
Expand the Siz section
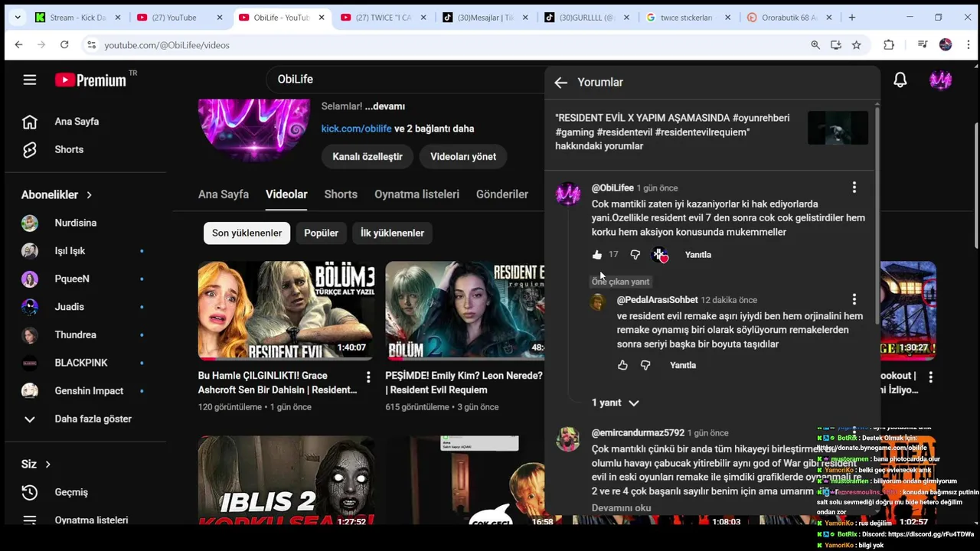click(x=36, y=464)
